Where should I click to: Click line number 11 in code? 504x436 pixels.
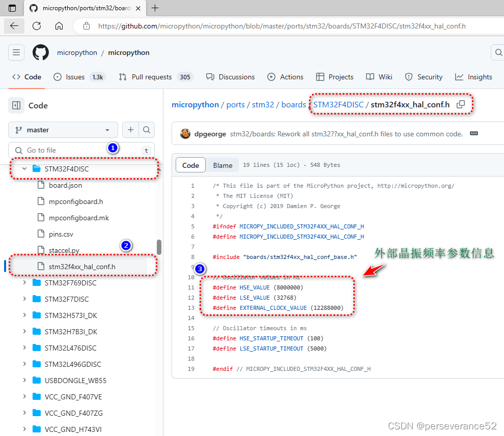191,287
